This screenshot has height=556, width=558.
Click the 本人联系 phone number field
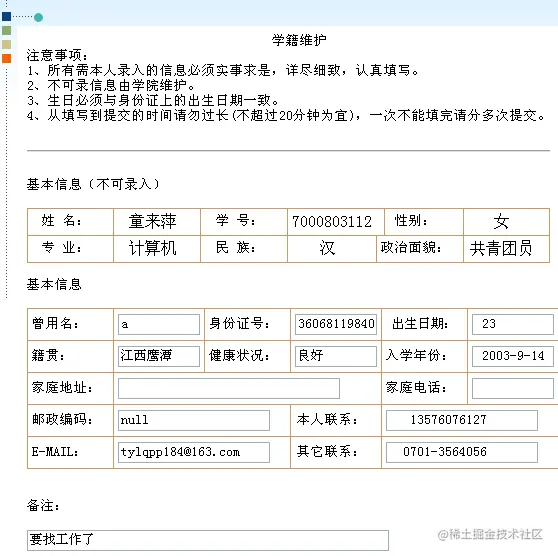(462, 420)
